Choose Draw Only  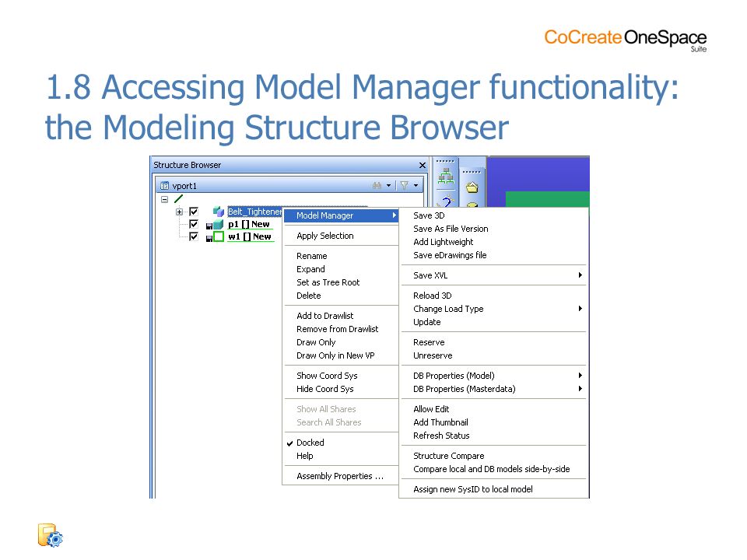[x=341, y=342]
